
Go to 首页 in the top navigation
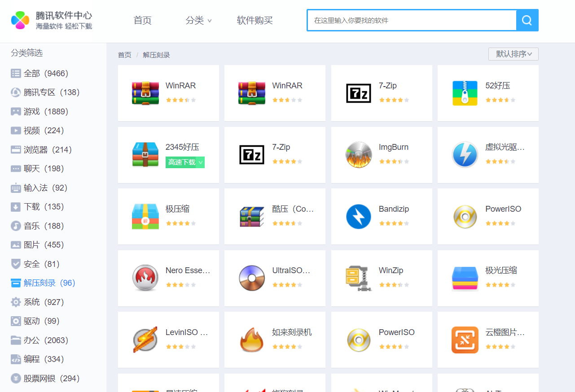pos(143,20)
